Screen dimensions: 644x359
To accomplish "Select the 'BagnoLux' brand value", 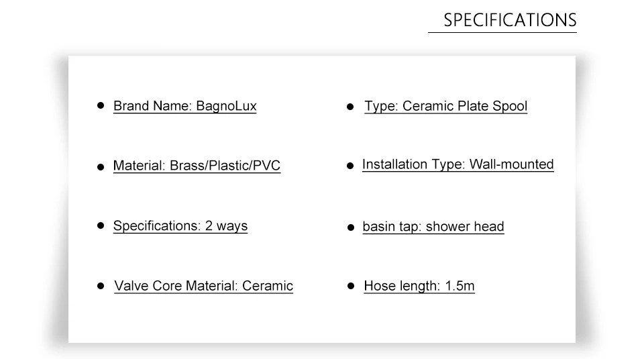I will [226, 106].
